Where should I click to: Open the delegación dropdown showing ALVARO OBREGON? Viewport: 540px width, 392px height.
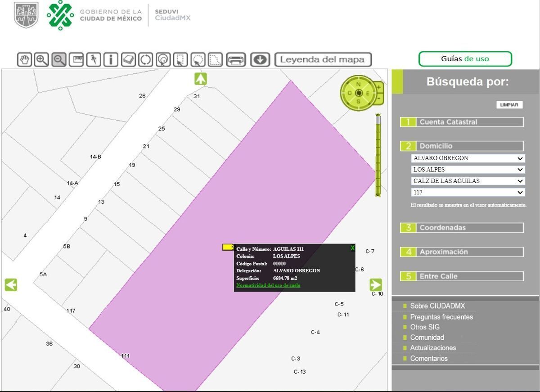coord(468,158)
